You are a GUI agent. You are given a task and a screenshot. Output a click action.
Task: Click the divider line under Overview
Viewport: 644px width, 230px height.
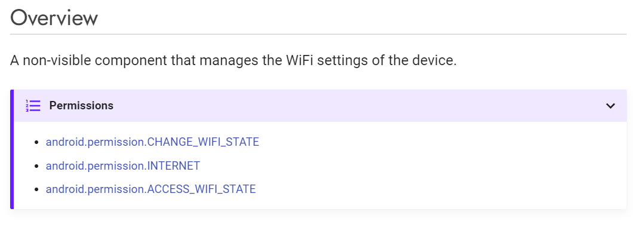point(318,34)
